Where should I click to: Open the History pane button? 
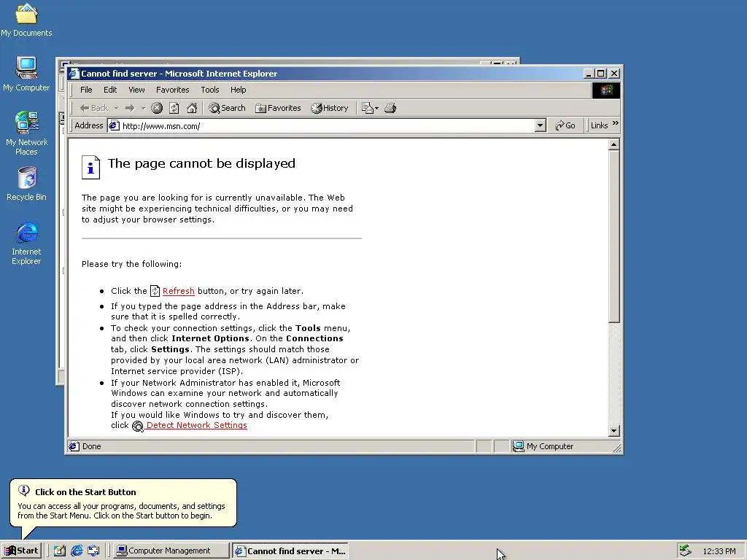(330, 108)
